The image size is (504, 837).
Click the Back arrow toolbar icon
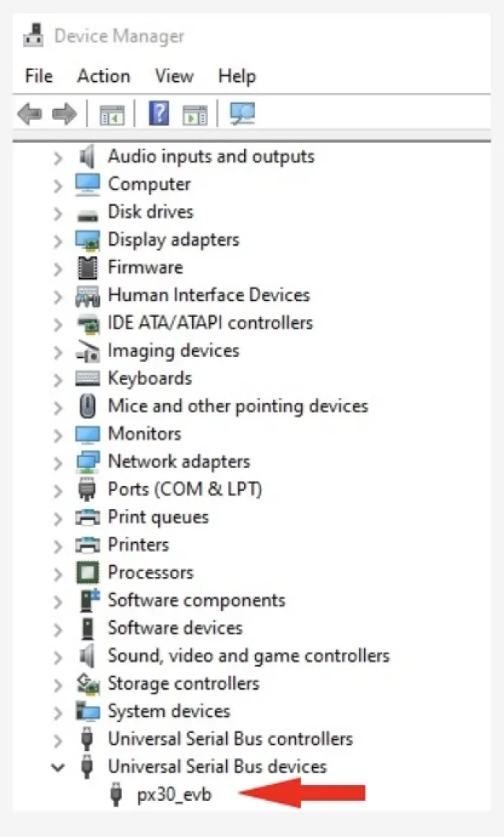tap(30, 115)
